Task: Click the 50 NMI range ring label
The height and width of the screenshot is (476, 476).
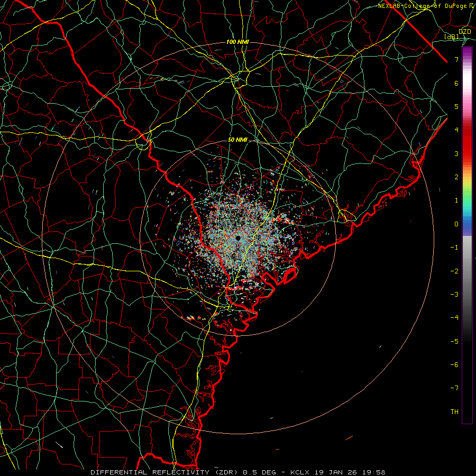Action: pyautogui.click(x=237, y=140)
